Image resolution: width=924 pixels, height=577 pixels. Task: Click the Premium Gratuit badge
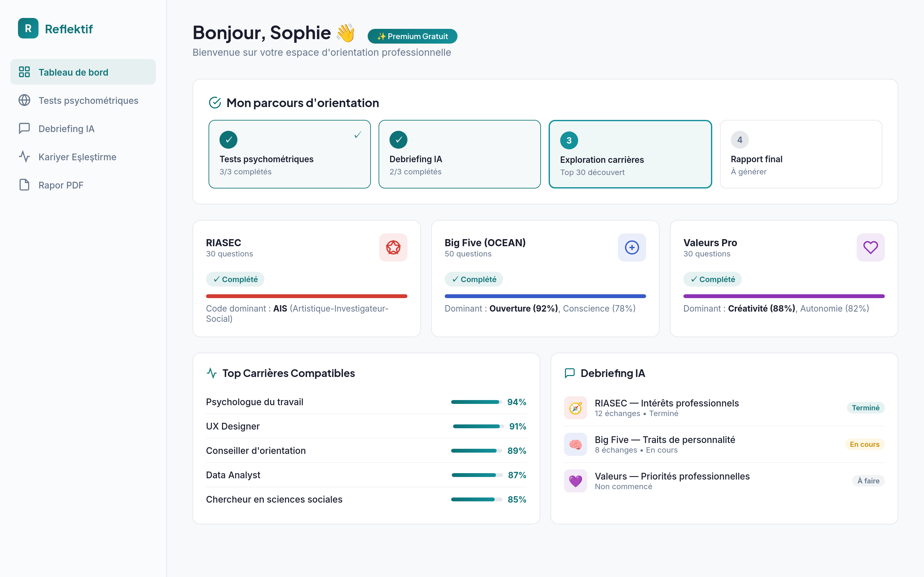click(x=412, y=36)
